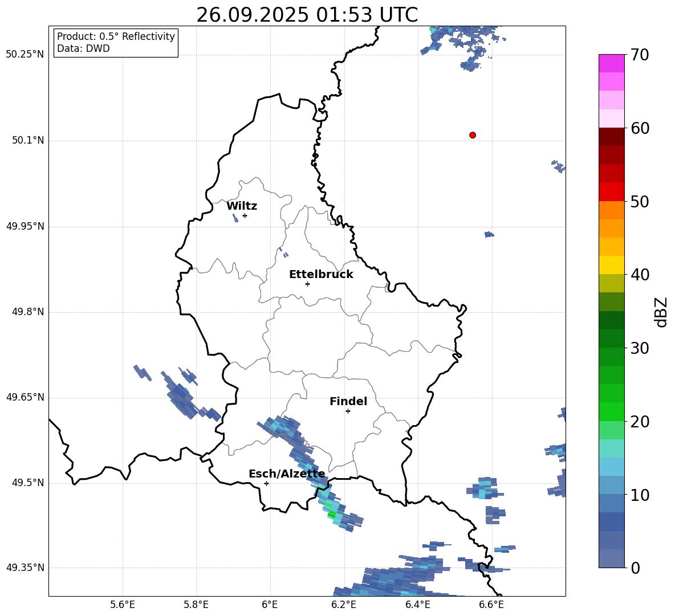Screen dimensions: 675x616
Task: Click the 40 colorbar tick label
Action: (640, 275)
